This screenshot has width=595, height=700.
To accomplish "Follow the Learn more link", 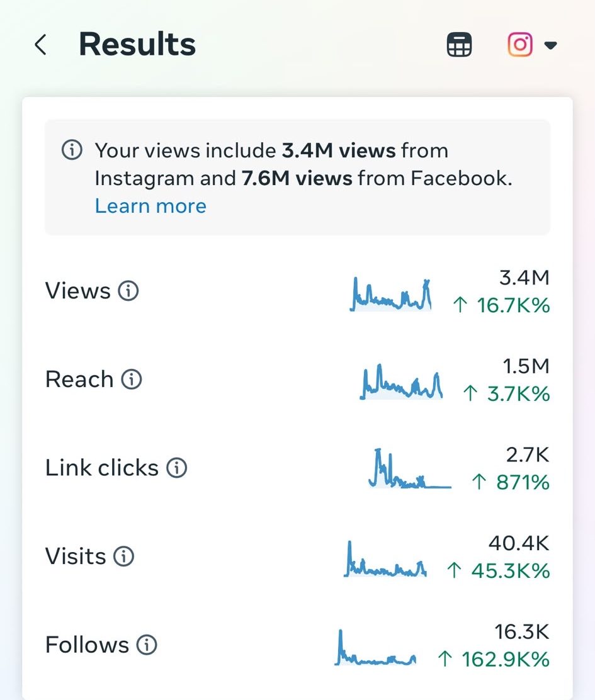I will point(151,206).
